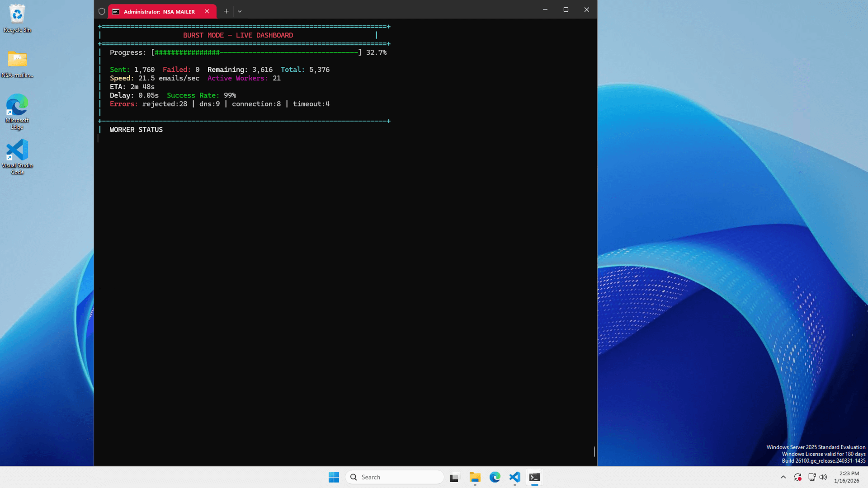Select the Administrator: NSA MAILER tab
The height and width of the screenshot is (488, 868).
(159, 11)
